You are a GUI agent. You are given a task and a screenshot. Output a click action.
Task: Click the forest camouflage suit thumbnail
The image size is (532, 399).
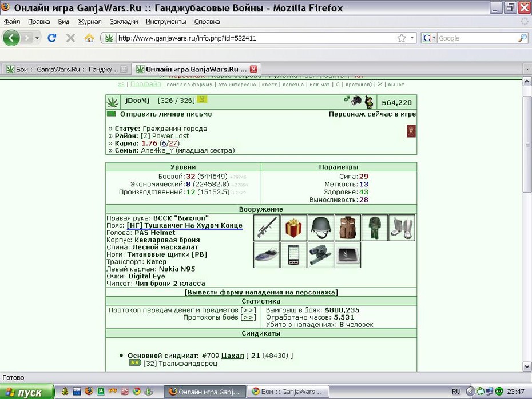375,228
